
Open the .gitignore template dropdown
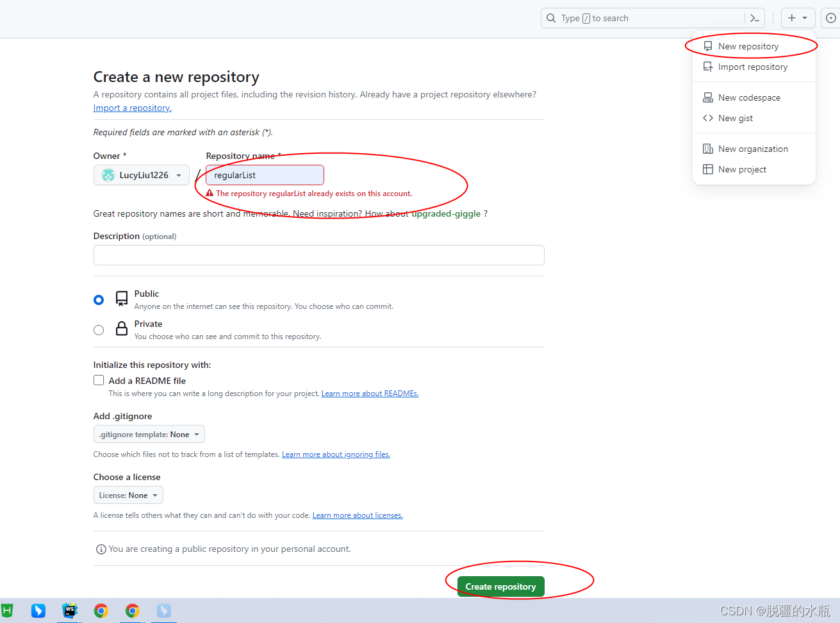click(149, 434)
